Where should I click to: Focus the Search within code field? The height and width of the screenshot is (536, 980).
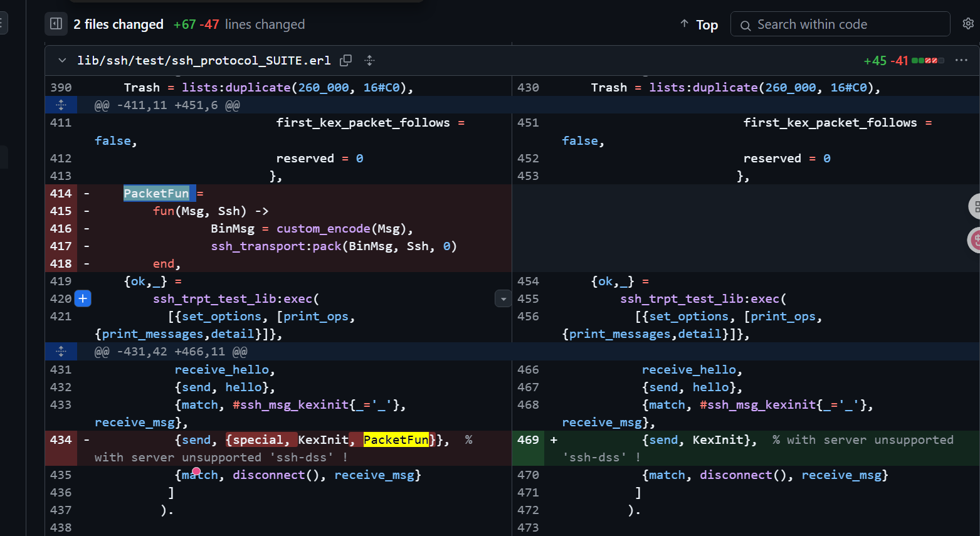pyautogui.click(x=840, y=24)
